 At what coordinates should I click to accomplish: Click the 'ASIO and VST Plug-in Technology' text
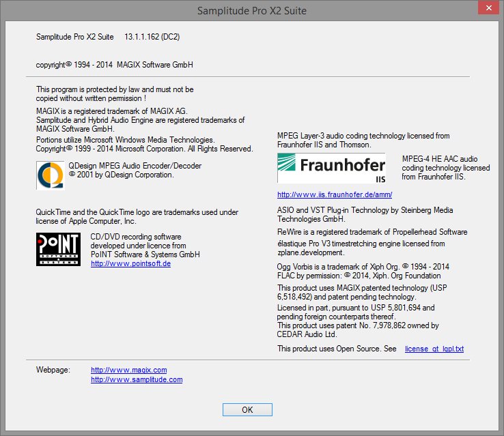[365, 214]
